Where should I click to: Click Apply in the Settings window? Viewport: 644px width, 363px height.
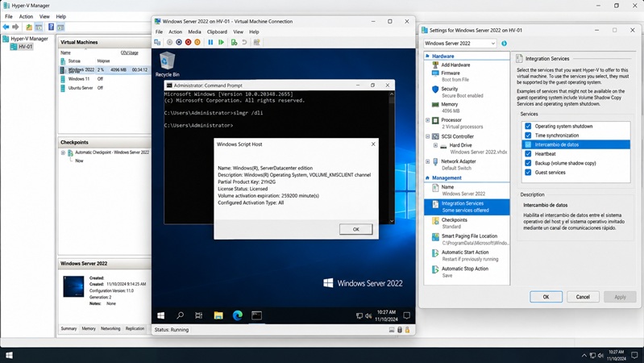pyautogui.click(x=620, y=297)
